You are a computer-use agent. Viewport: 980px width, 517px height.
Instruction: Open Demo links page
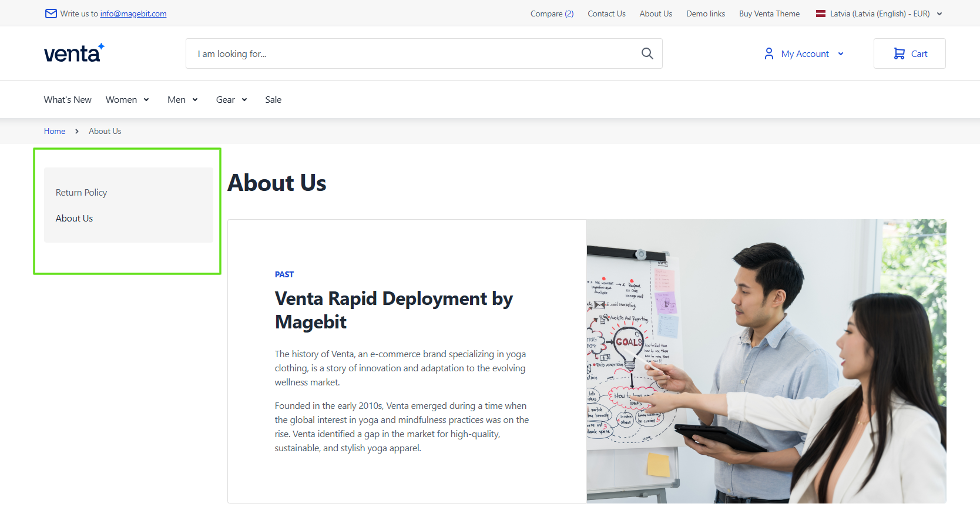pyautogui.click(x=706, y=14)
